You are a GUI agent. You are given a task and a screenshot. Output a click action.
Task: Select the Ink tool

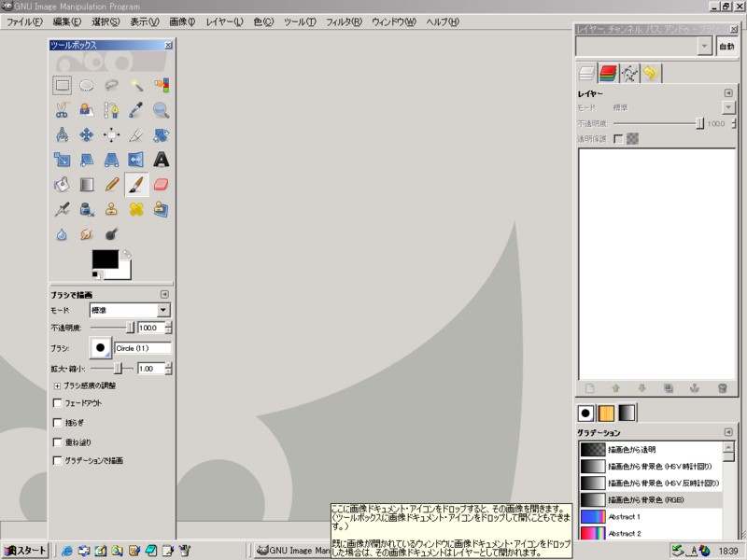coord(86,209)
